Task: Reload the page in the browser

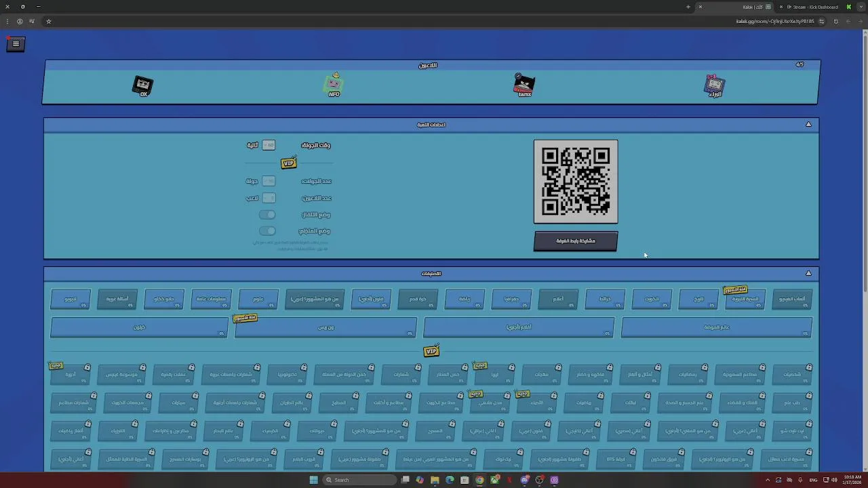Action: tap(836, 21)
